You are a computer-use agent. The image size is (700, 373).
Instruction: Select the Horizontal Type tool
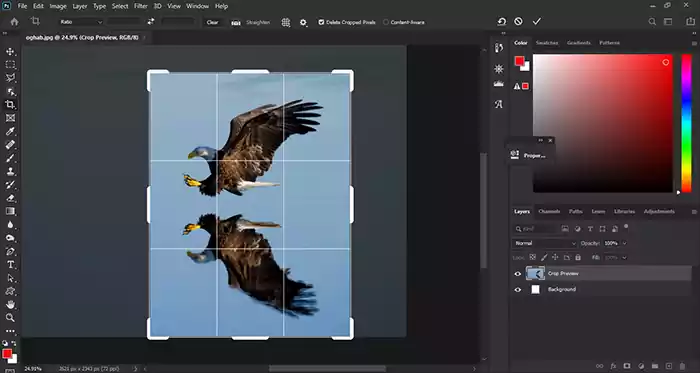[x=10, y=265]
